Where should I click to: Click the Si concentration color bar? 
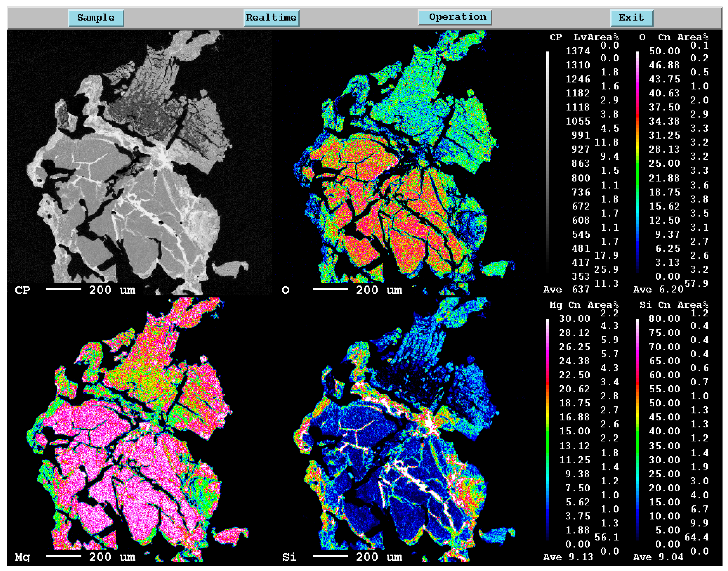(x=637, y=430)
